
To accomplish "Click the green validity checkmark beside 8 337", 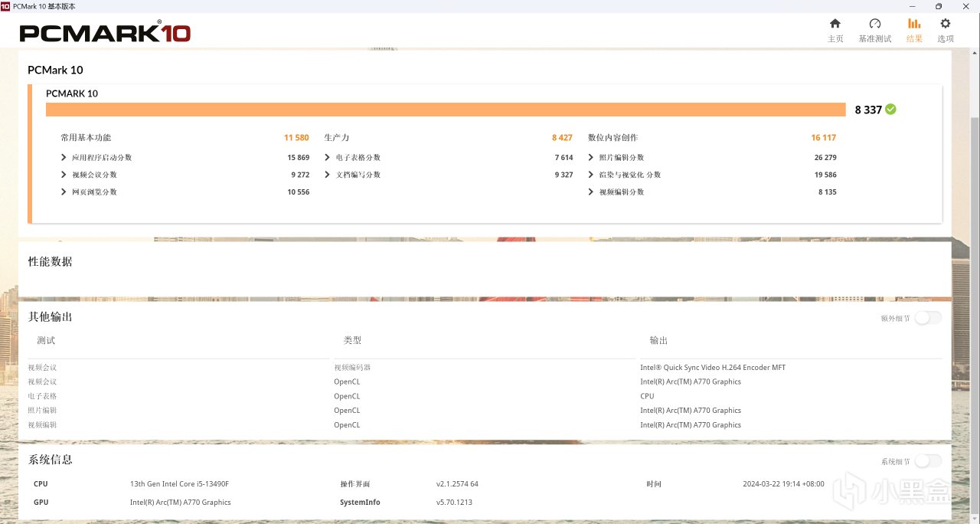I will (x=890, y=110).
